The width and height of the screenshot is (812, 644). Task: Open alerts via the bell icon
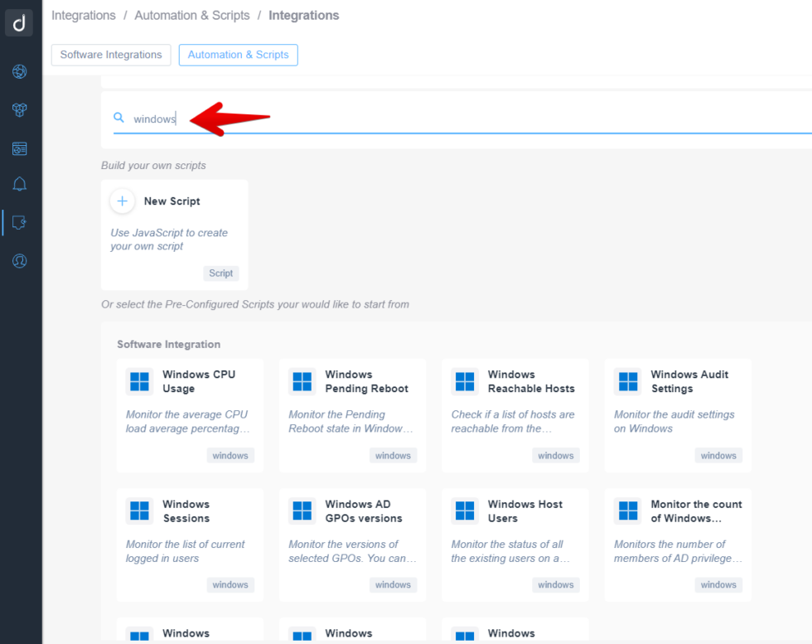click(19, 185)
